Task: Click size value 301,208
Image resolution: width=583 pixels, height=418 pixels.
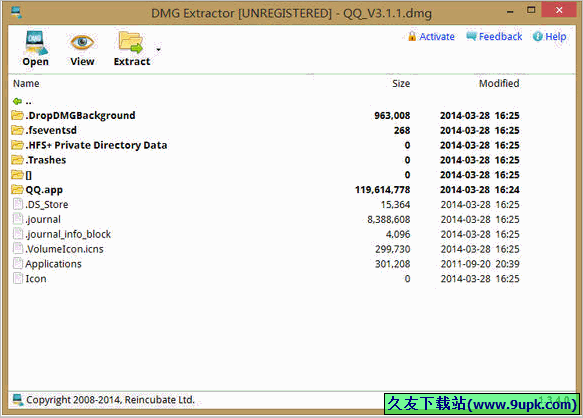Action: tap(393, 264)
